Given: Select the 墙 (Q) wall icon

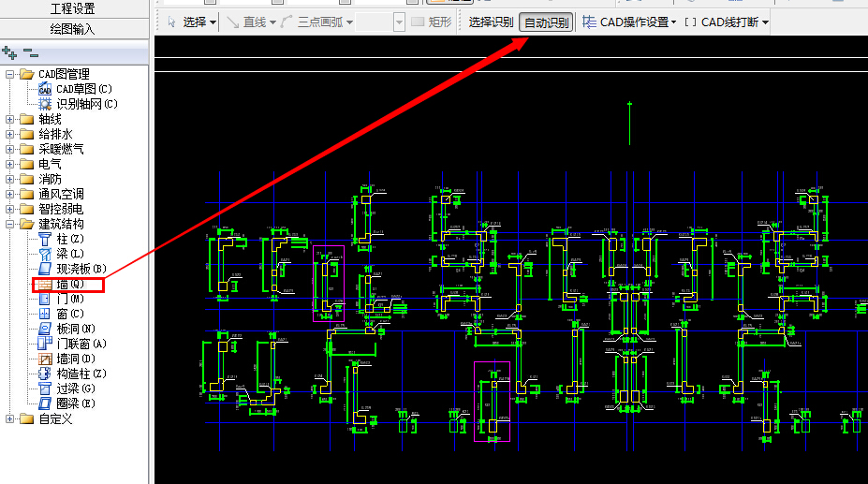Looking at the screenshot, I should [x=44, y=285].
